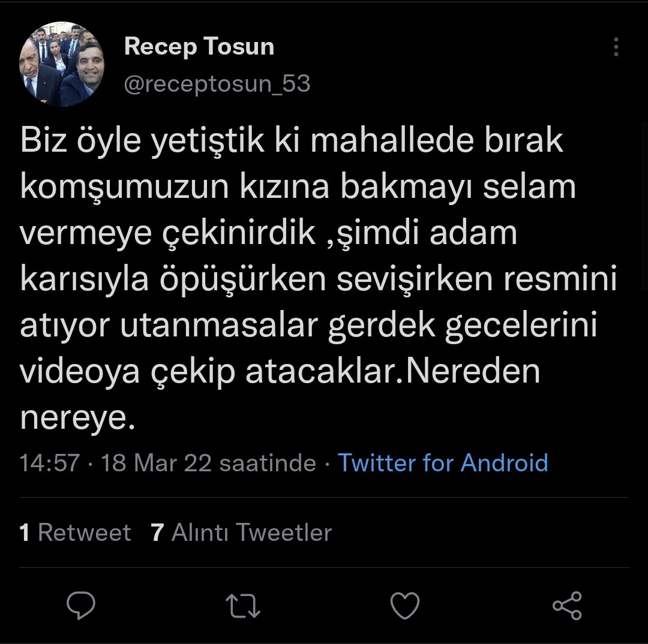This screenshot has height=644, width=648.
Task: Open the share icon options
Action: [566, 606]
